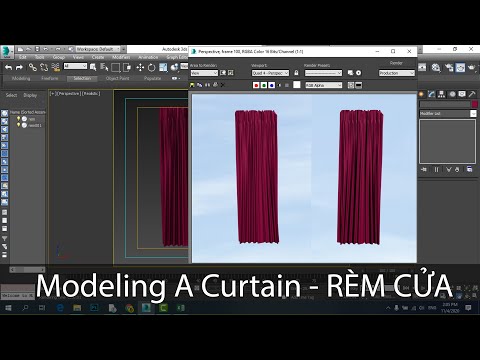This screenshot has width=480, height=360.
Task: Click the Perspective viewport label
Action: (69, 94)
